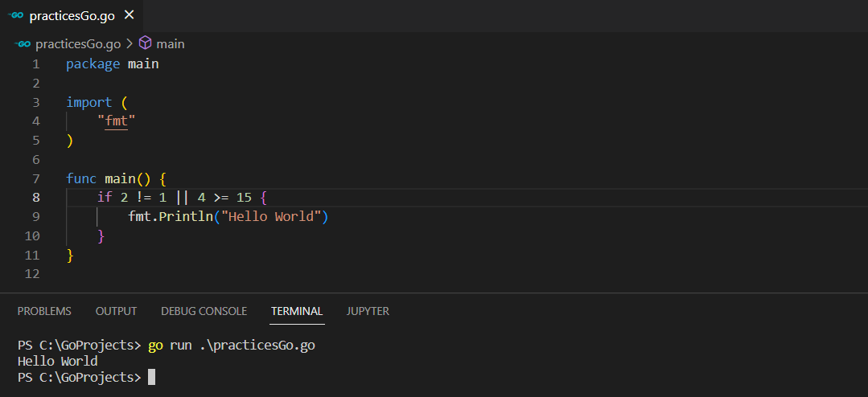The image size is (868, 397).
Task: Switch to the JUPYTER panel tab
Action: [x=368, y=311]
